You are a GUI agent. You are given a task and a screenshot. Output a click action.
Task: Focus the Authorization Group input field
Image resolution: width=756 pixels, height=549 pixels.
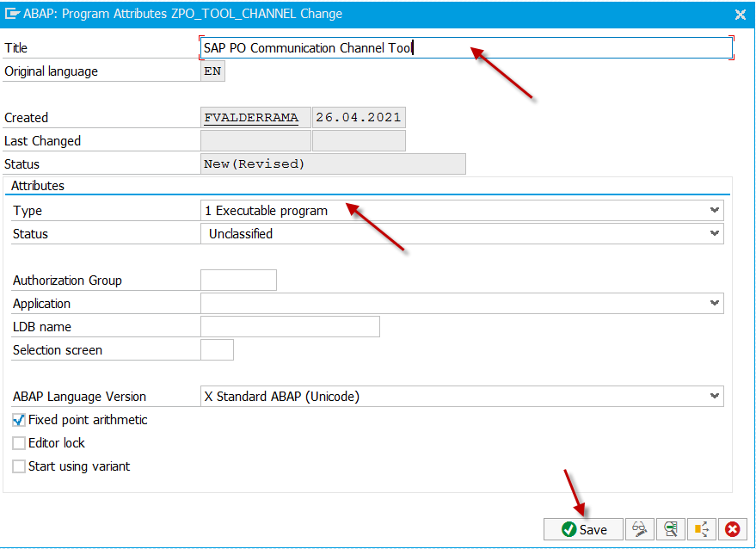point(238,280)
